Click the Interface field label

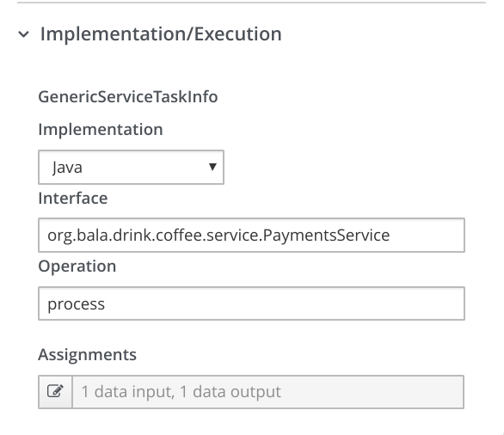[x=73, y=198]
